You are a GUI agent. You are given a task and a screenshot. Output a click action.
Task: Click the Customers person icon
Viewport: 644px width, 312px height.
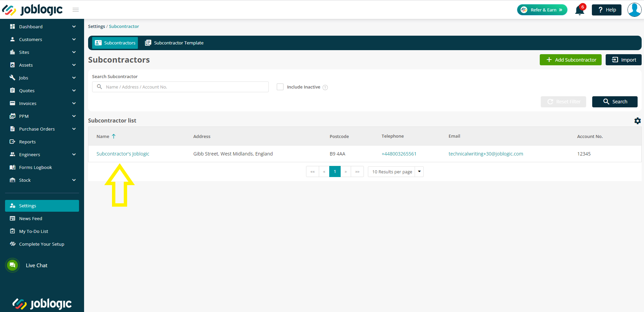(12, 39)
